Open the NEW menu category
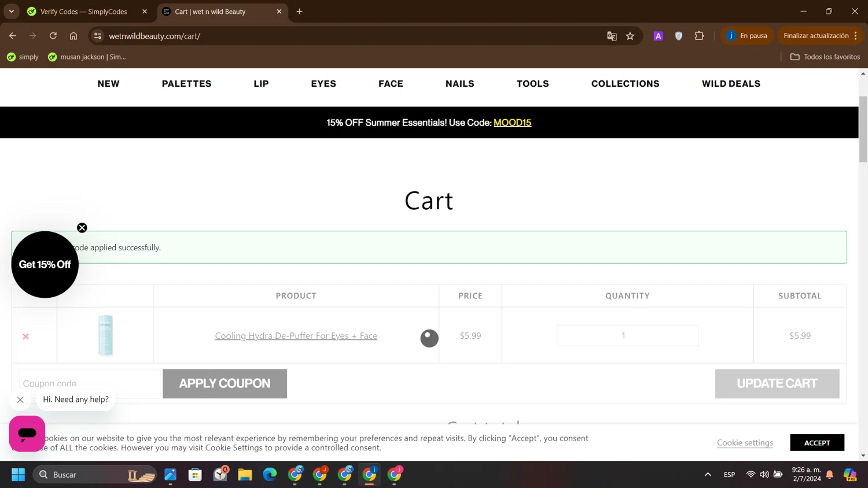The height and width of the screenshot is (488, 868). click(x=108, y=84)
